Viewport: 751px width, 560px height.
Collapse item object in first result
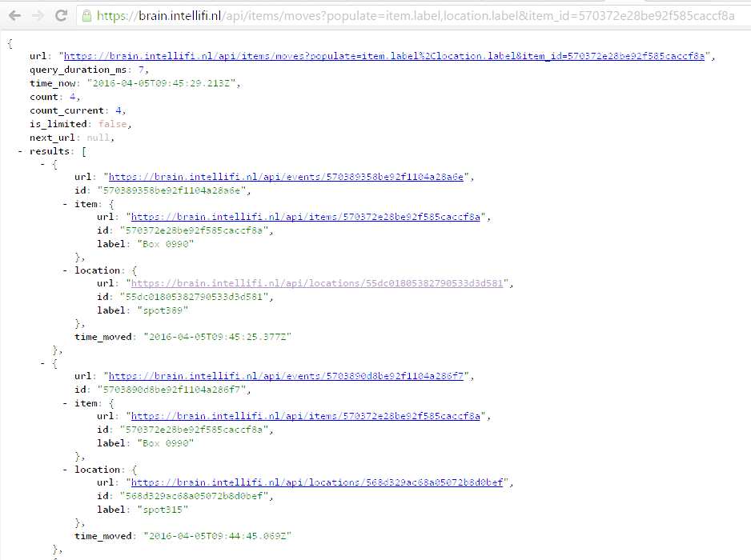[65, 204]
